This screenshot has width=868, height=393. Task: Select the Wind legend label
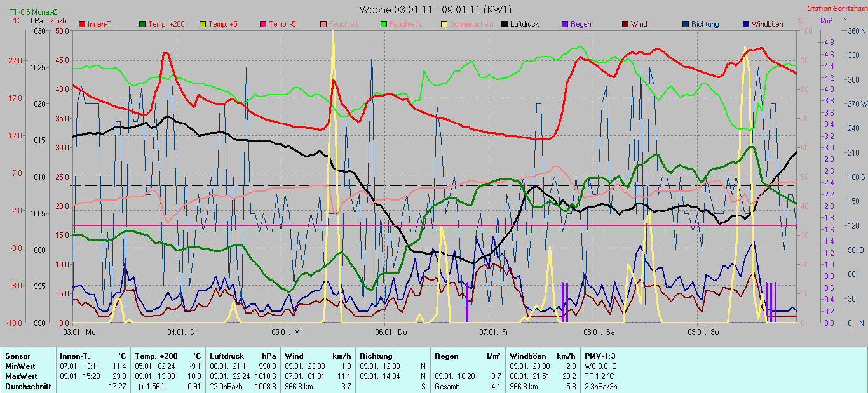(639, 24)
